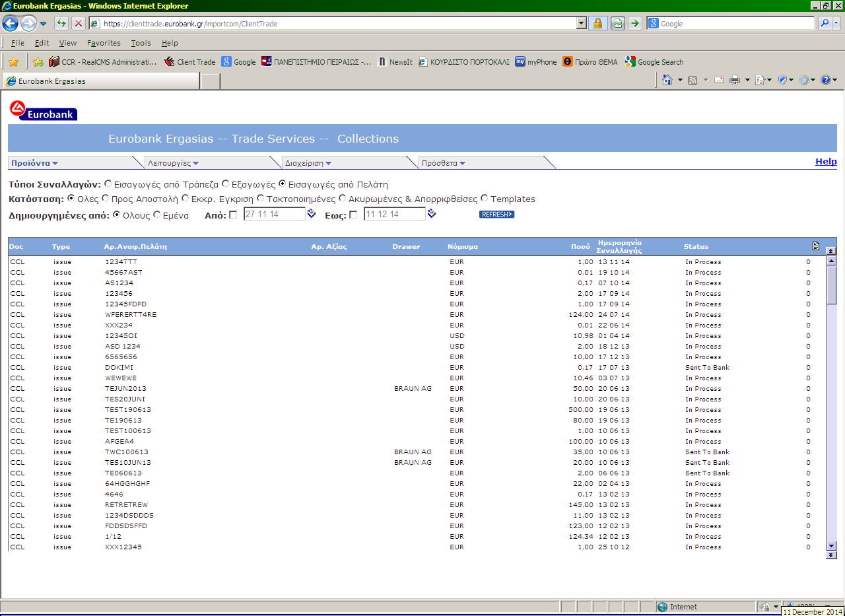Open the File menu

point(18,43)
